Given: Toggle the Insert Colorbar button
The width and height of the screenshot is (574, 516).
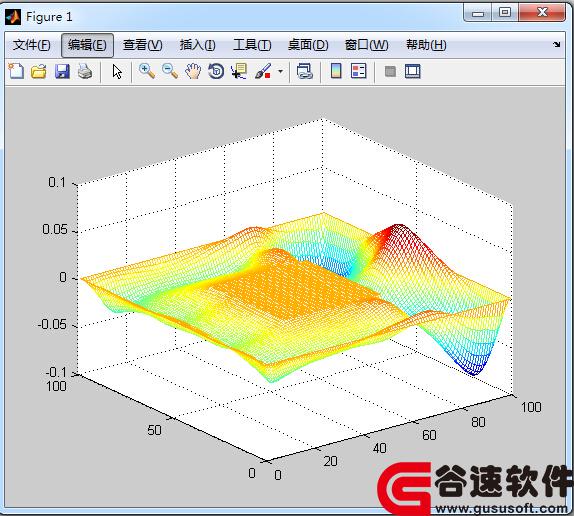Looking at the screenshot, I should pyautogui.click(x=336, y=71).
